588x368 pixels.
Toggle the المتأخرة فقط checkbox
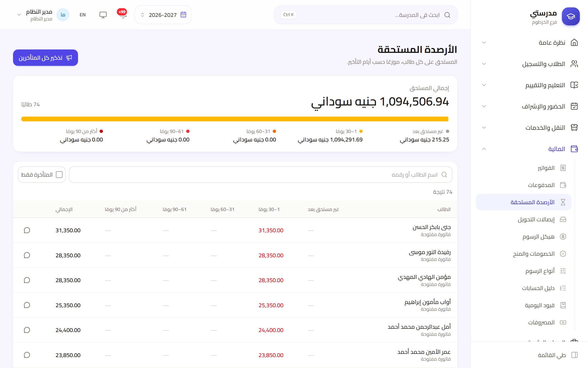59,174
